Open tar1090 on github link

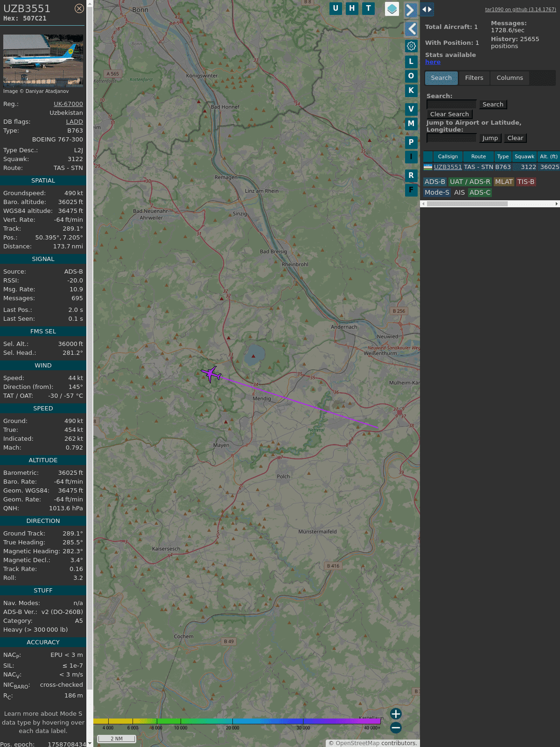(x=520, y=9)
